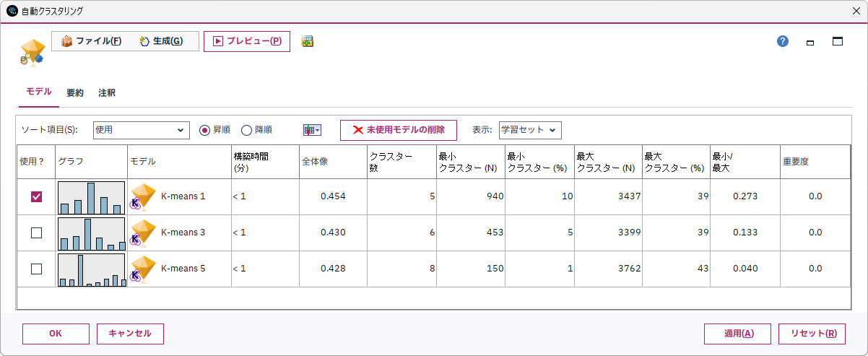868x356 pixels.
Task: Click the K-means 5 model icon
Action: point(142,269)
